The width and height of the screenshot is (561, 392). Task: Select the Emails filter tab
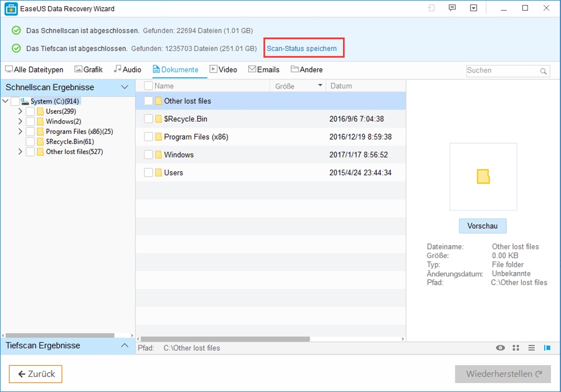pos(264,69)
